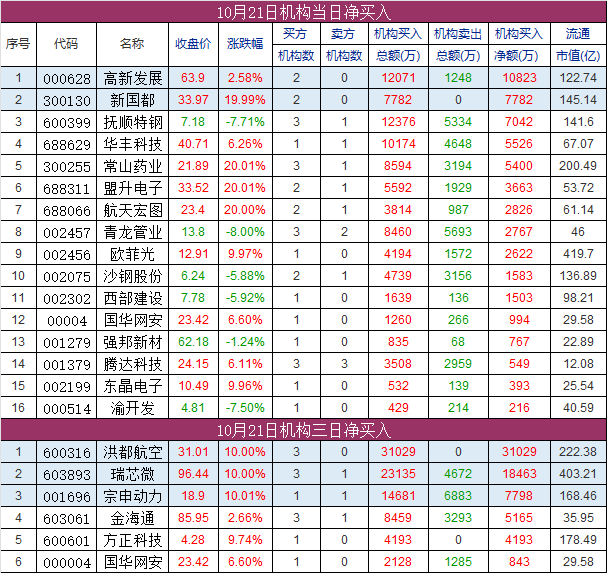Click closing price 62.18
Screen dimensions: 607x573
tap(193, 342)
